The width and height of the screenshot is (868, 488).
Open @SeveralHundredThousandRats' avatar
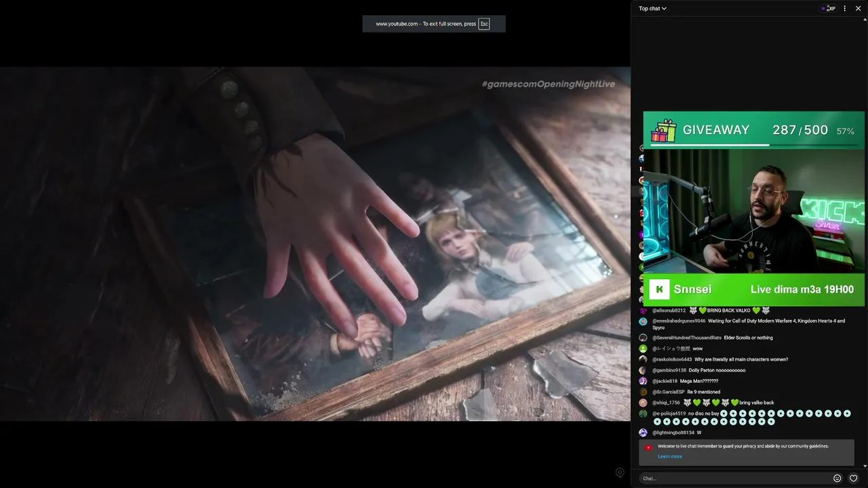point(643,338)
